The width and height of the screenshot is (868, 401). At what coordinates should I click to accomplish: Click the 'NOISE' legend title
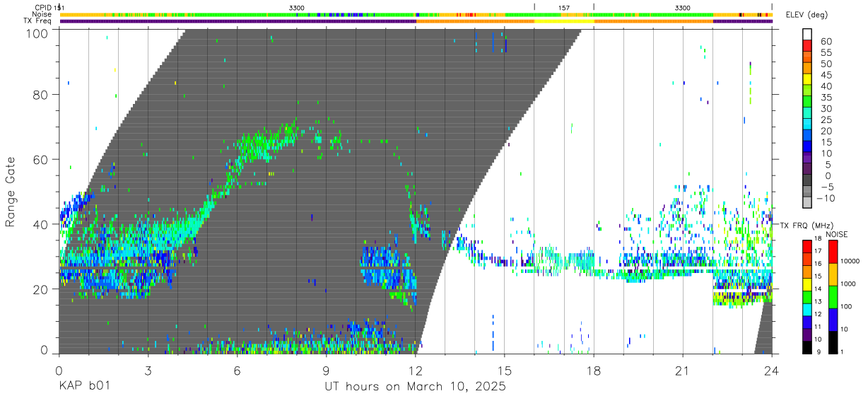(835, 234)
